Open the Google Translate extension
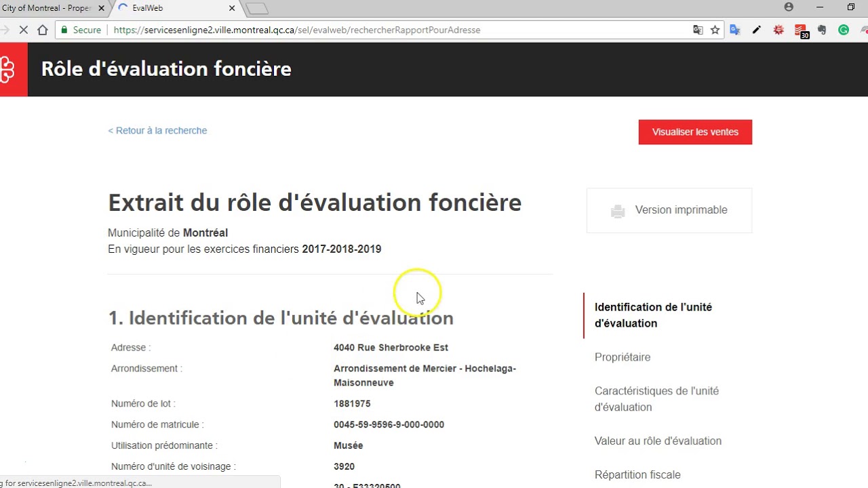Image resolution: width=868 pixels, height=488 pixels. pos(735,30)
